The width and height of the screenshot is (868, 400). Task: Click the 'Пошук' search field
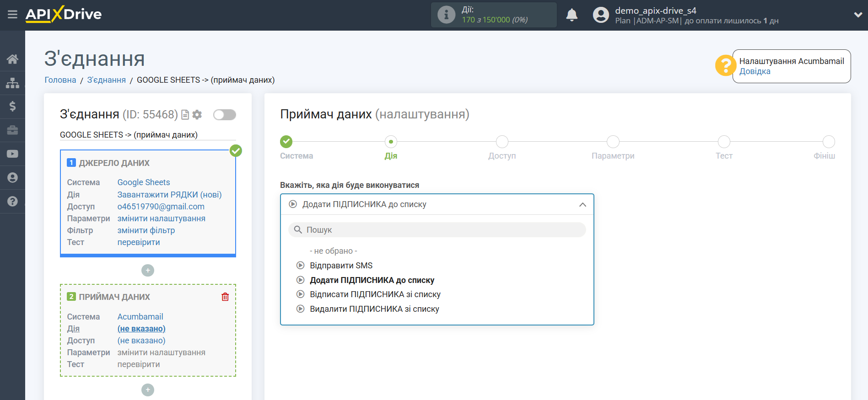(x=437, y=230)
